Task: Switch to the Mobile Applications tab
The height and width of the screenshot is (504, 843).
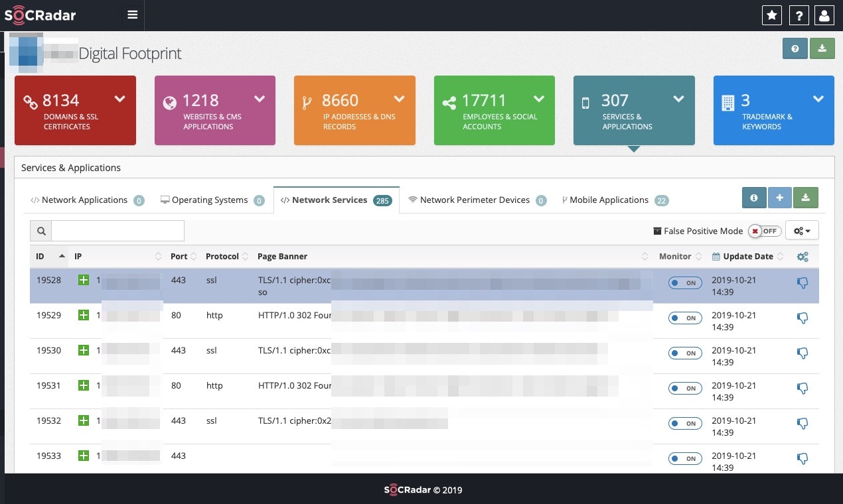Action: pyautogui.click(x=609, y=200)
